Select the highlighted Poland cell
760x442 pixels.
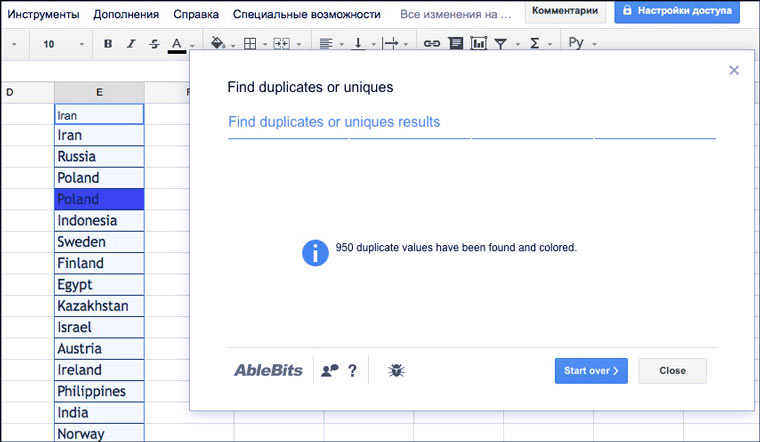pyautogui.click(x=99, y=199)
